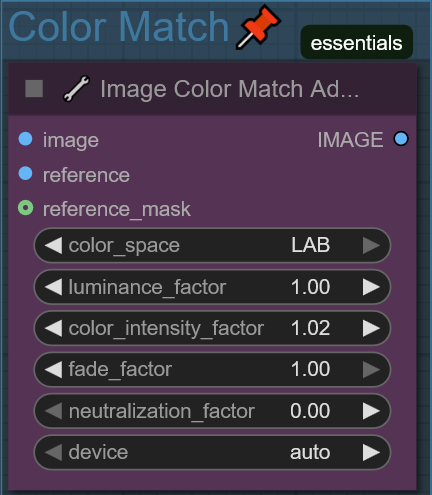This screenshot has height=495, width=432.
Task: Click the image input connector dot
Action: click(25, 139)
